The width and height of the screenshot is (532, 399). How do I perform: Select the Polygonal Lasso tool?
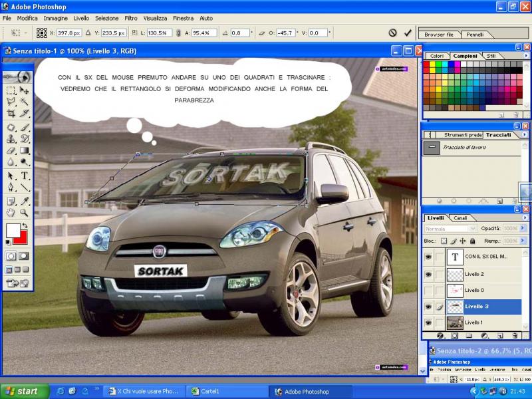point(11,102)
